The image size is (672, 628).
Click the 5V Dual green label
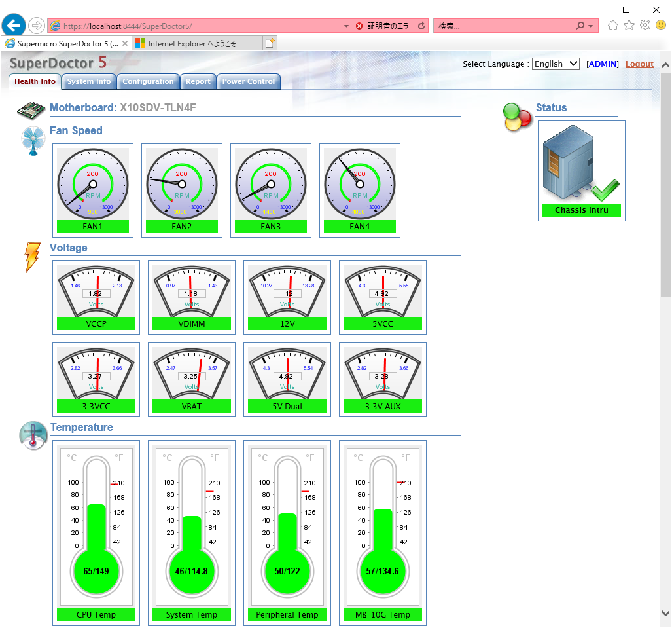tap(287, 406)
